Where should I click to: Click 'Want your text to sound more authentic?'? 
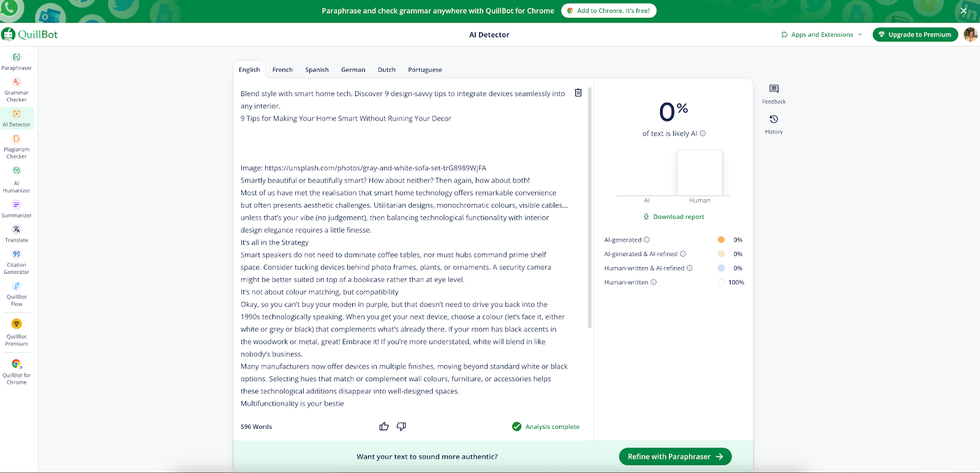(427, 456)
